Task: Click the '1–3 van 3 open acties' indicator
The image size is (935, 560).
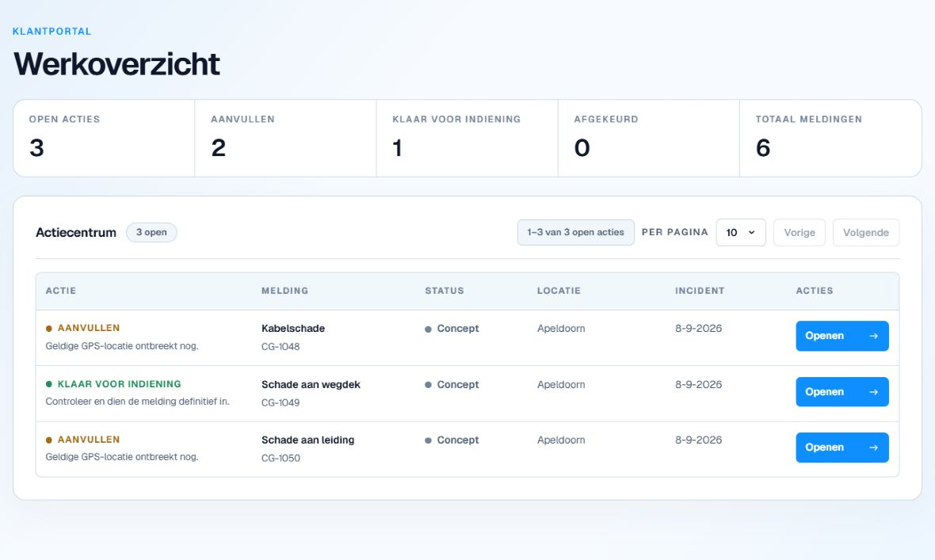Action: (x=575, y=233)
